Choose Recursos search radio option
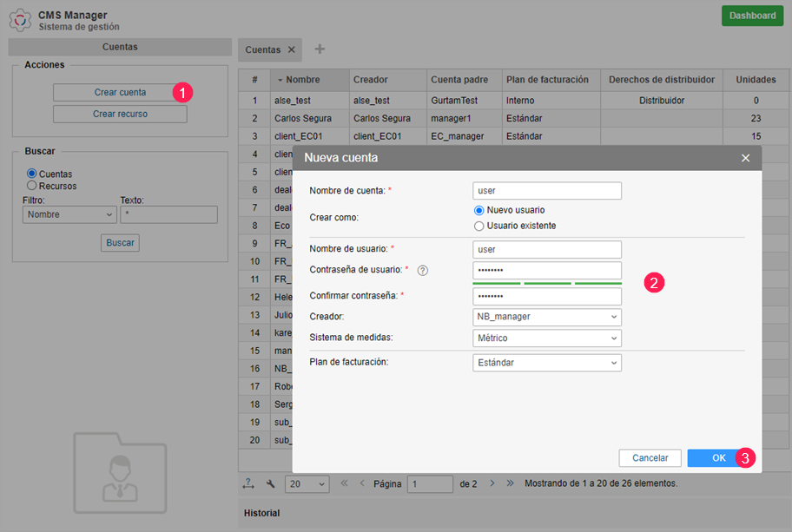The width and height of the screenshot is (792, 532). (32, 186)
